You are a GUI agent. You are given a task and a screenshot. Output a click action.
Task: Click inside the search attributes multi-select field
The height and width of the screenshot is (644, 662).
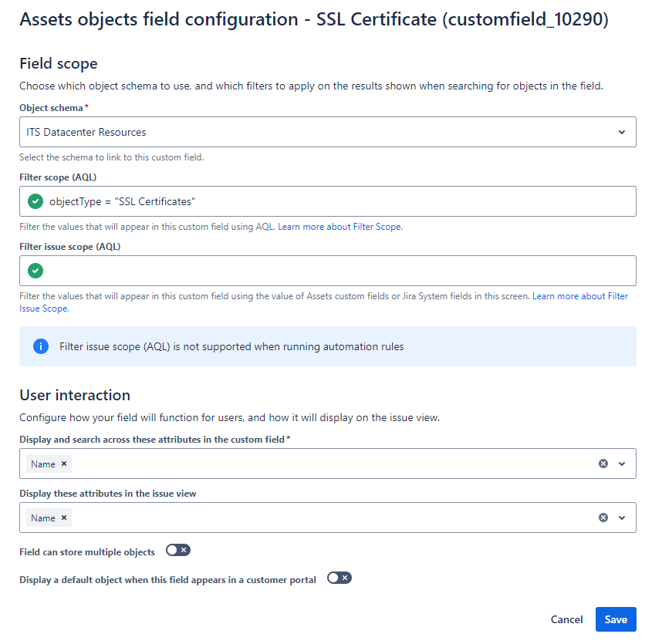click(x=328, y=464)
